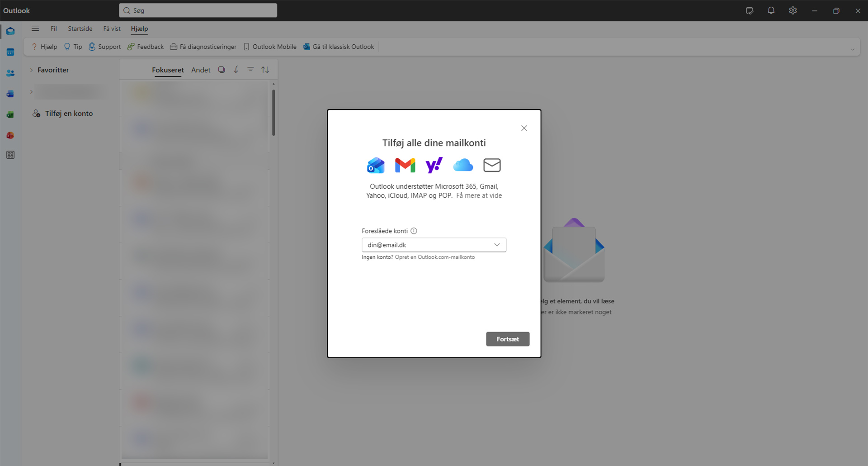Launch Word from the left sidebar

click(x=10, y=94)
